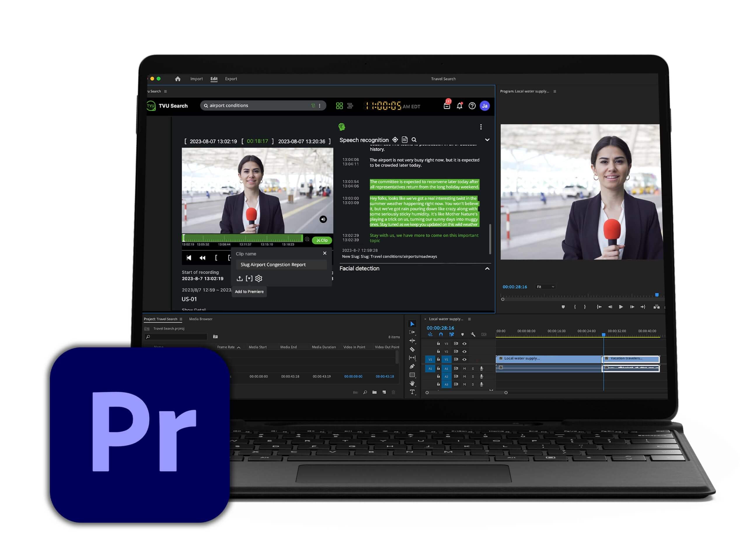Open the Local water supply sequence panel menu
Screen dimensions: 747x560
tap(469, 319)
